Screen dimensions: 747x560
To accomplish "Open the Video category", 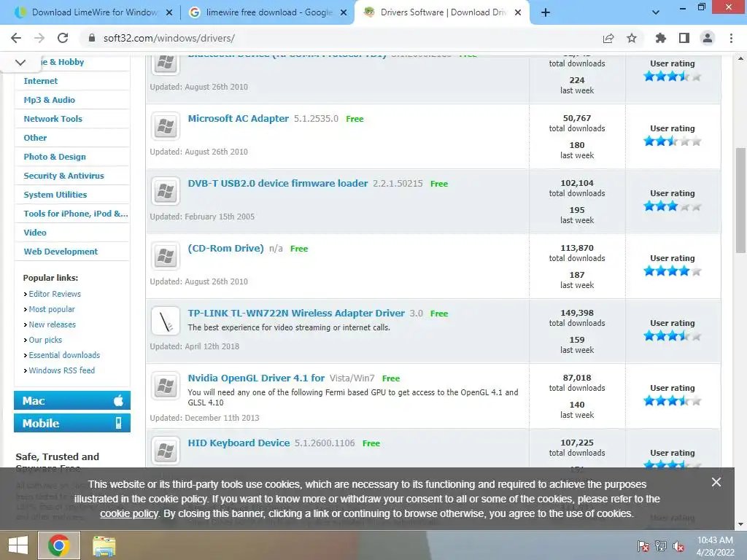I will (x=35, y=233).
